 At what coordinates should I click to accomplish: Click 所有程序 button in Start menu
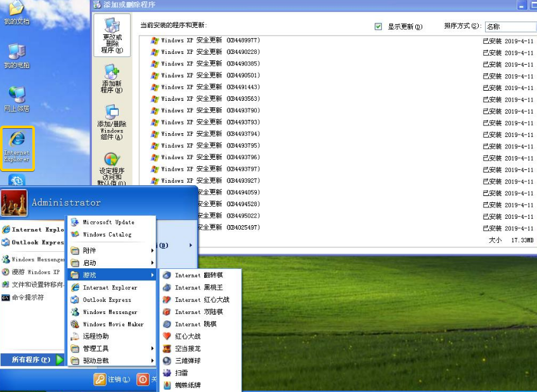point(32,360)
